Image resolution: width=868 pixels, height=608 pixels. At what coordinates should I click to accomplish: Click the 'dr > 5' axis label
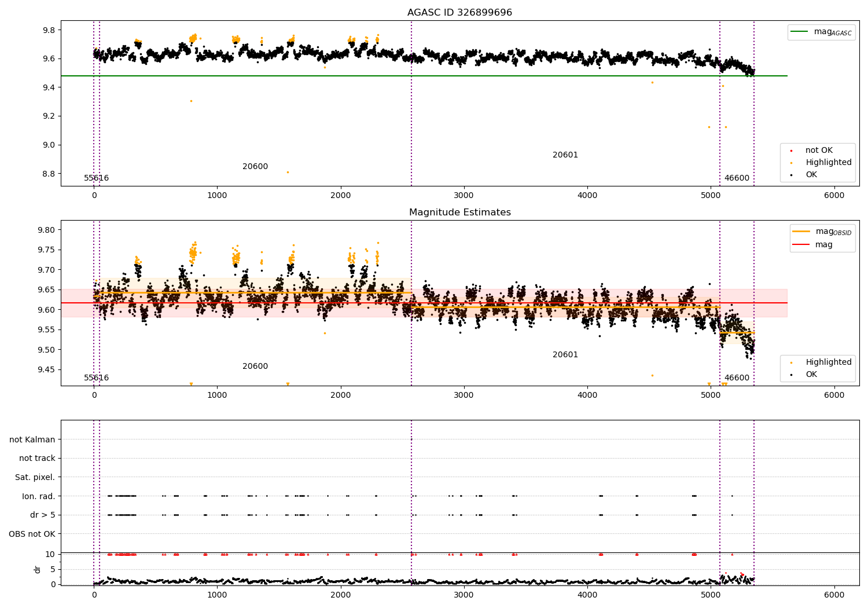[42, 515]
